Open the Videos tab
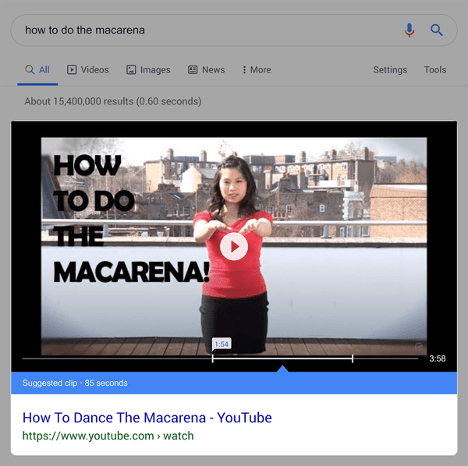Screen dimensions: 468x466 tap(88, 70)
